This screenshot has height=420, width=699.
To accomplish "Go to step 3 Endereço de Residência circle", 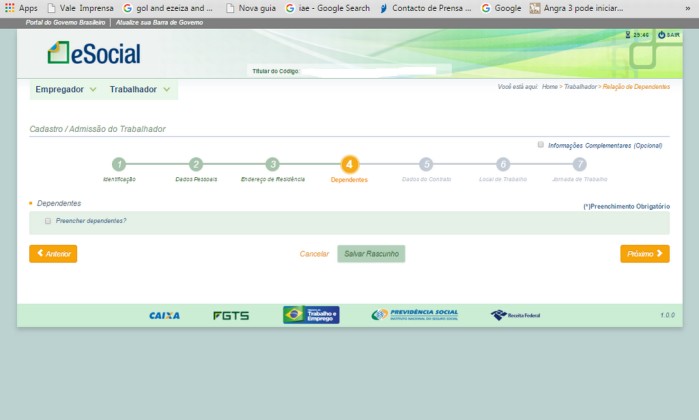I will pyautogui.click(x=272, y=164).
